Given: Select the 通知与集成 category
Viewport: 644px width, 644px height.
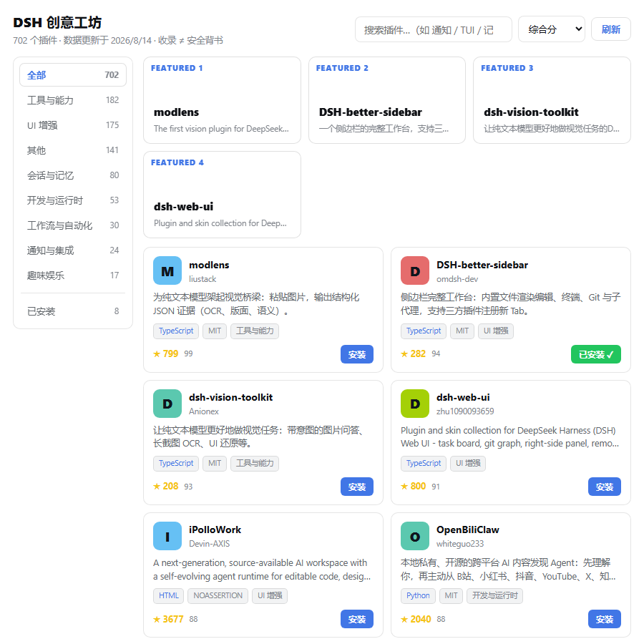Looking at the screenshot, I should pos(73,250).
